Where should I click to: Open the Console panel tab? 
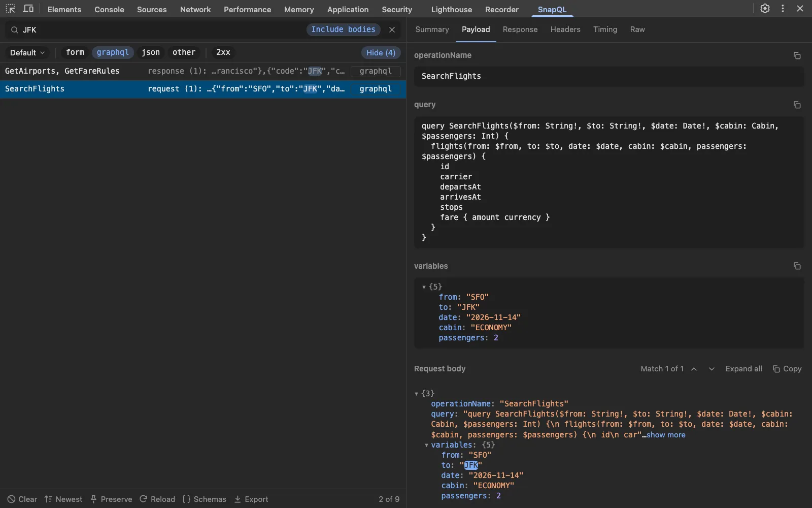click(109, 9)
